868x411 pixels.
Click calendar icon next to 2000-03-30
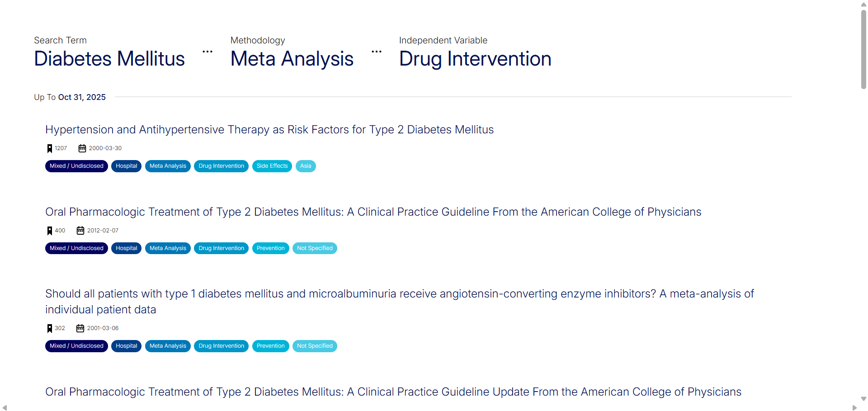coord(82,148)
